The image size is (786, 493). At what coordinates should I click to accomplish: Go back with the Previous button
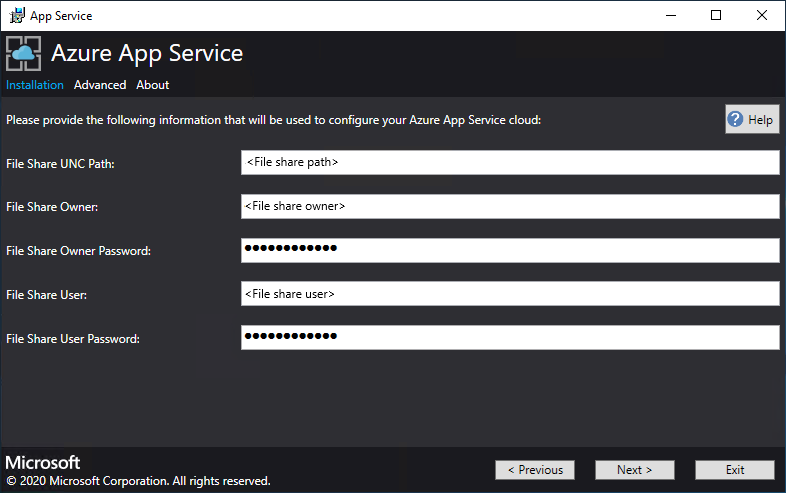tap(535, 470)
